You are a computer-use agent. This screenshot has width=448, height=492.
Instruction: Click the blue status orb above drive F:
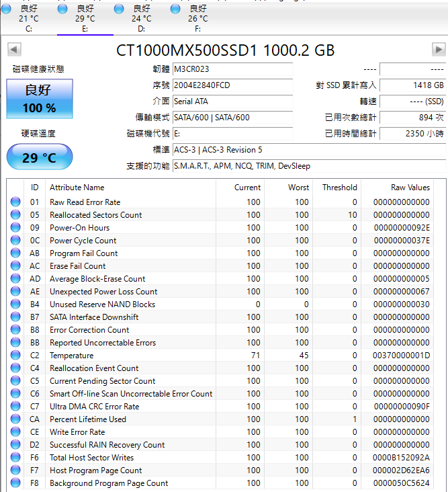click(x=175, y=9)
